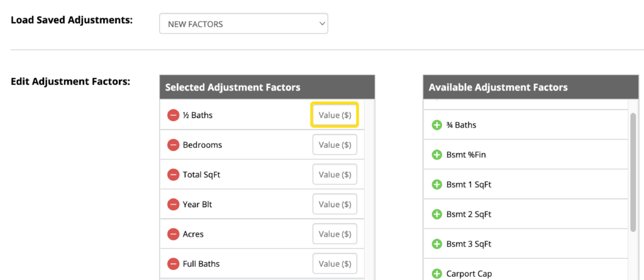Remove the Full Baths factor
Image resolution: width=644 pixels, height=280 pixels.
(x=174, y=264)
